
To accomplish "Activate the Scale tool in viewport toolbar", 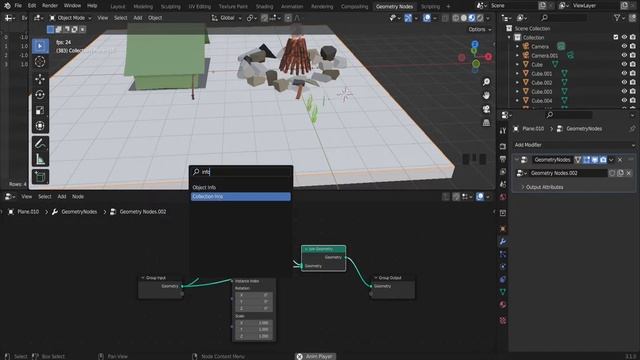I will [40, 110].
